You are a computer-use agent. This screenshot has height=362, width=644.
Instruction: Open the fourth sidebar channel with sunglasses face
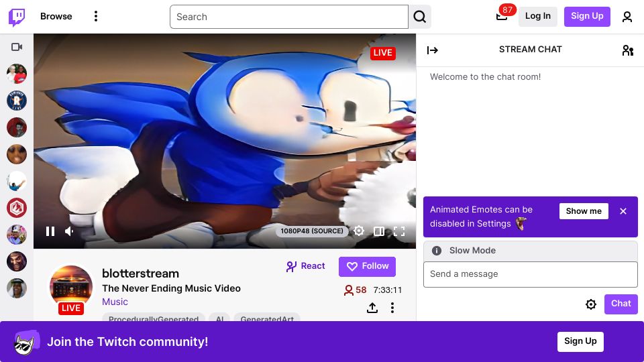coord(17,154)
